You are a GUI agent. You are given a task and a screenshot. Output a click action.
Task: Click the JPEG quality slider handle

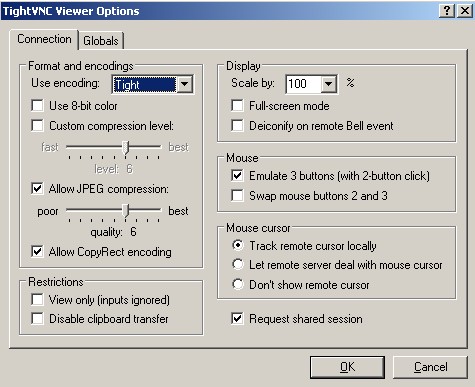pos(126,211)
